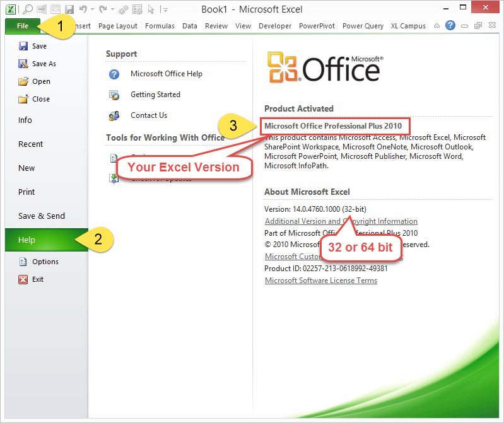Viewport: 504px width, 423px height.
Task: Expand the Undo history dropdown arrow
Action: tap(92, 9)
